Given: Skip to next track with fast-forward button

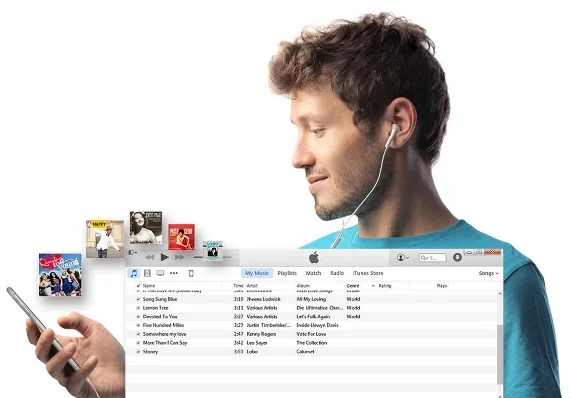Looking at the screenshot, I should tap(179, 257).
